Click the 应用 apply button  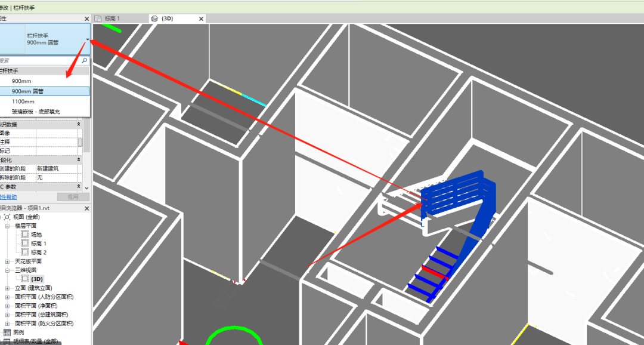tap(73, 197)
